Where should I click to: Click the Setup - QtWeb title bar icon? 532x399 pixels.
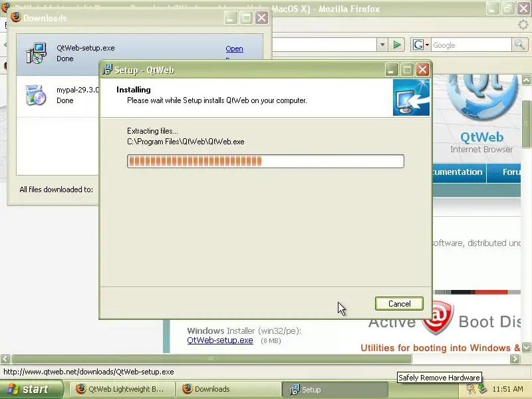click(107, 70)
